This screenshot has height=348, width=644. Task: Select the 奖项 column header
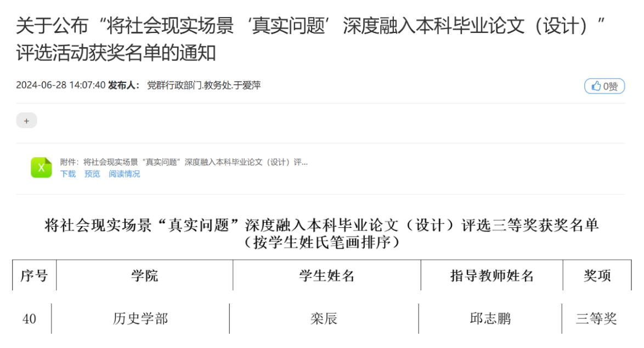597,276
